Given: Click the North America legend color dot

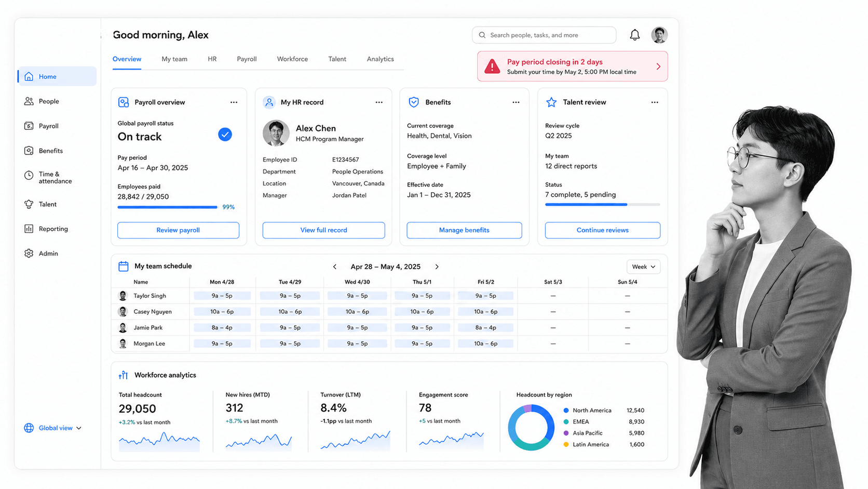Looking at the screenshot, I should click(566, 411).
